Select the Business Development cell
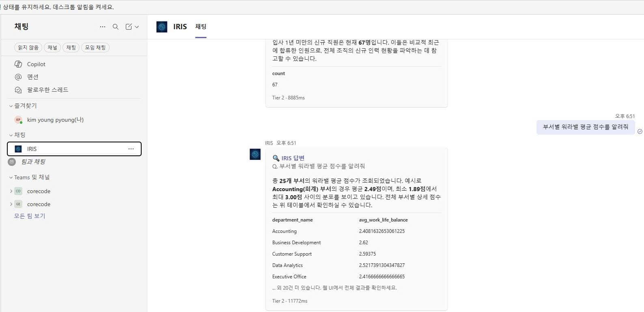This screenshot has width=644, height=312. pyautogui.click(x=297, y=243)
